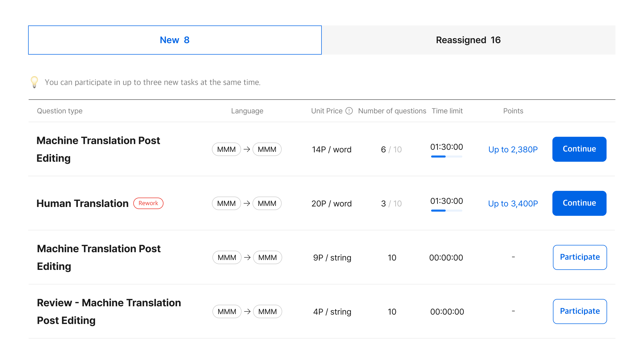Screen dimensions: 643x364
Task: Click the Number of questions column header
Action: (392, 111)
